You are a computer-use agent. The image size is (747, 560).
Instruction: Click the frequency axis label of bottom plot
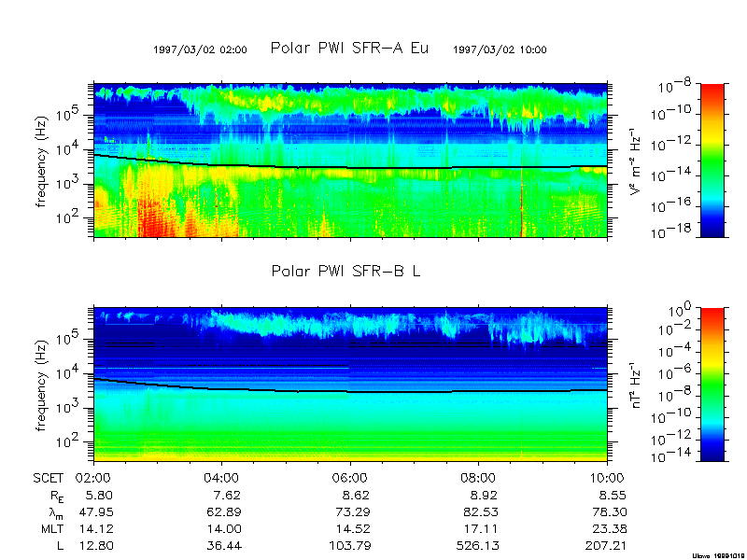42,384
